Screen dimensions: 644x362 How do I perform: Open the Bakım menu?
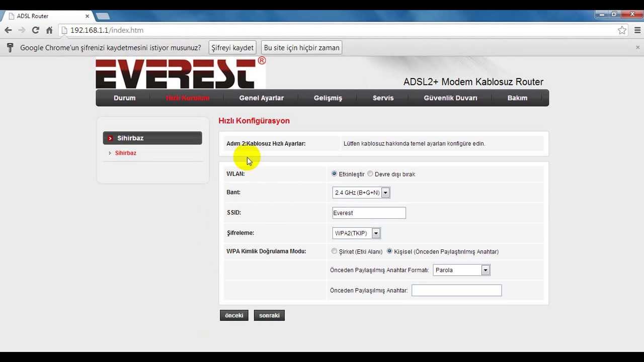tap(517, 98)
